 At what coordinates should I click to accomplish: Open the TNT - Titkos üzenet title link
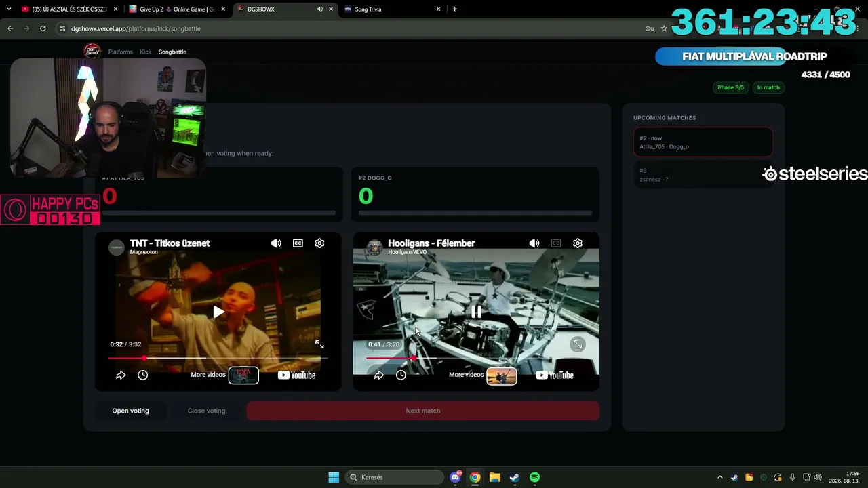coord(170,243)
